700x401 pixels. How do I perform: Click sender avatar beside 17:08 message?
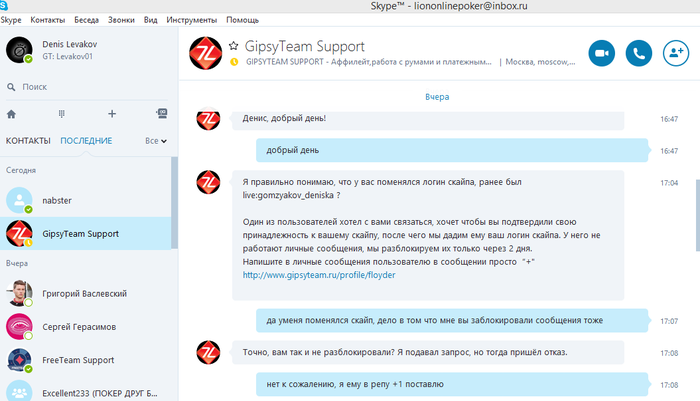tap(208, 352)
